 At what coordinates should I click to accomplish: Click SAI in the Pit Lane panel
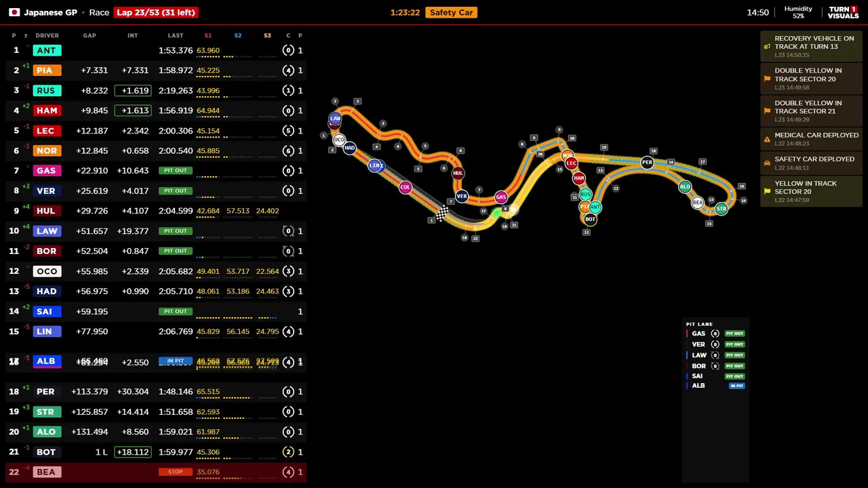[697, 375]
